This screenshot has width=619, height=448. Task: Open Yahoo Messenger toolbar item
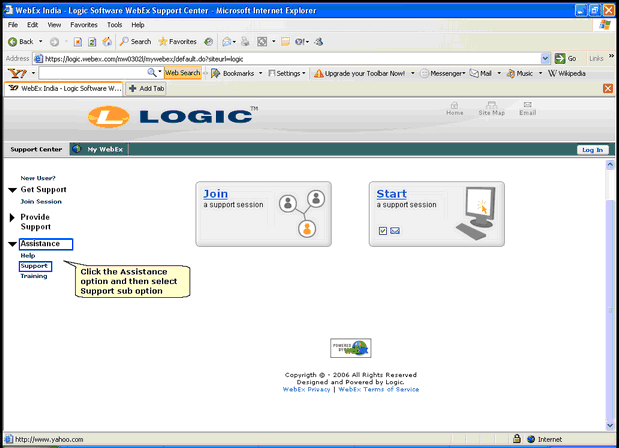(x=443, y=73)
